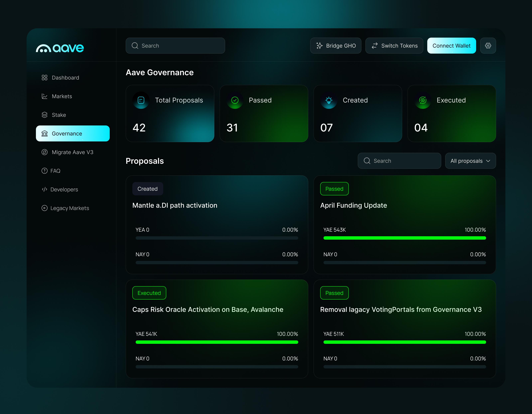Viewport: 532px width, 414px height.
Task: Click the Aave logo in the corner
Action: (x=60, y=48)
